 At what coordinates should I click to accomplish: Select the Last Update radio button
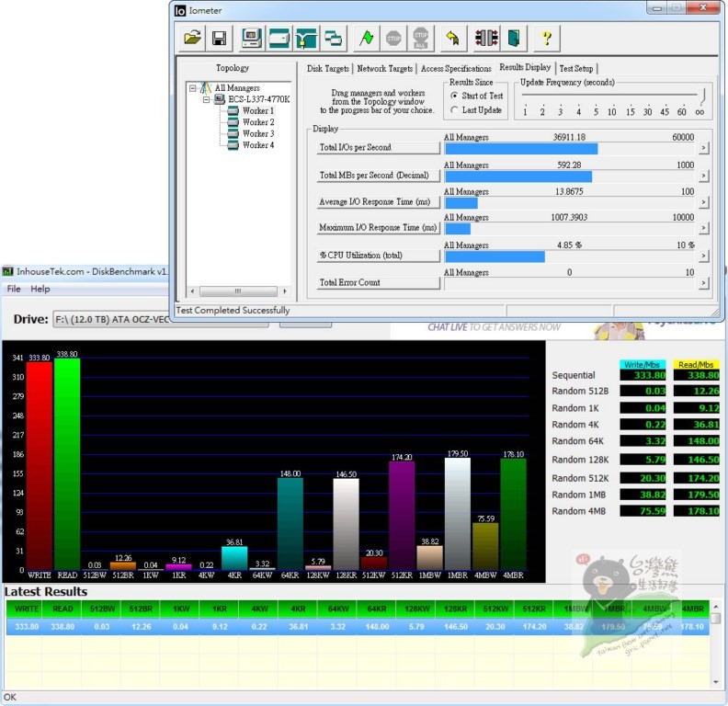point(454,110)
